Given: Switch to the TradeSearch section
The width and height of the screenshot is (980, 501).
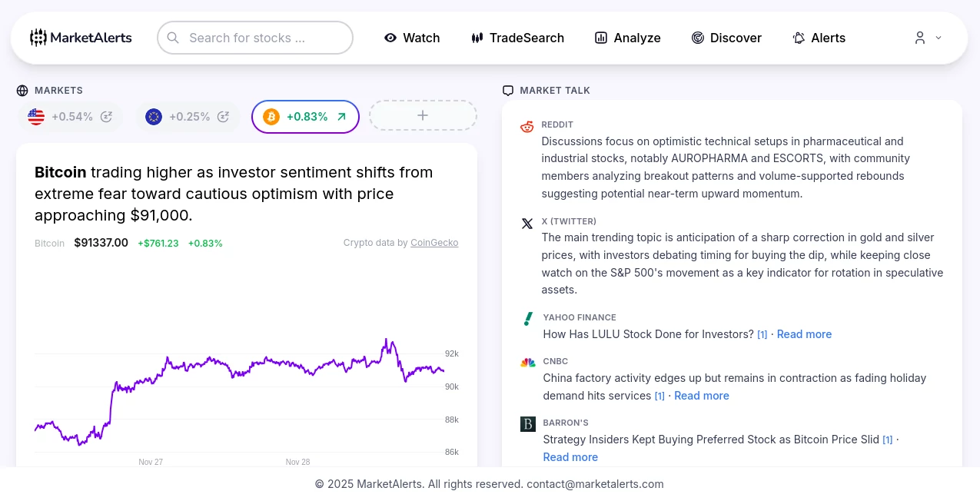Looking at the screenshot, I should coord(517,38).
